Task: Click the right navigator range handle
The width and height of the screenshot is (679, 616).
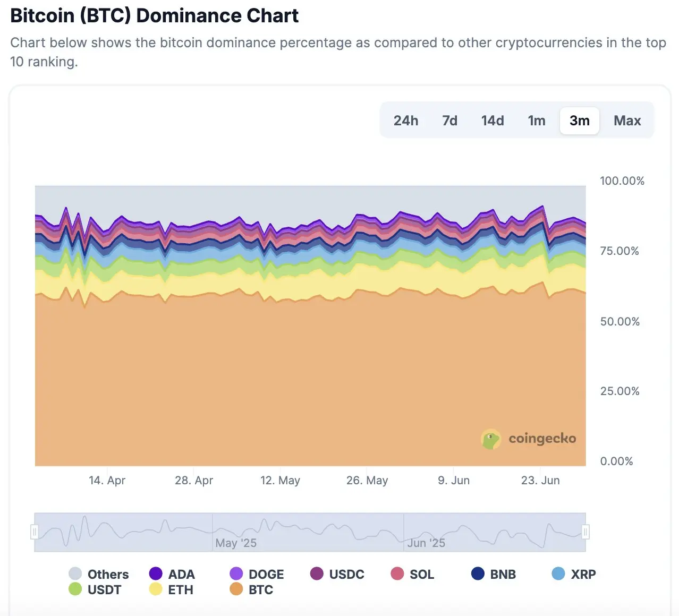Action: (x=585, y=532)
